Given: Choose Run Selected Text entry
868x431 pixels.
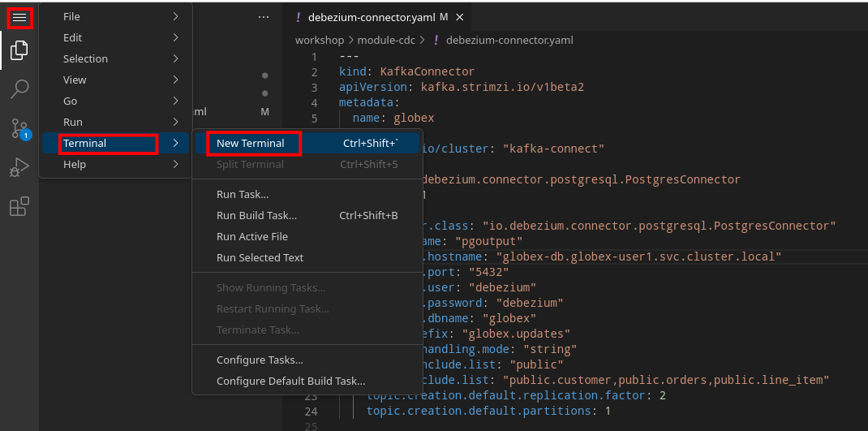Looking at the screenshot, I should [307, 257].
